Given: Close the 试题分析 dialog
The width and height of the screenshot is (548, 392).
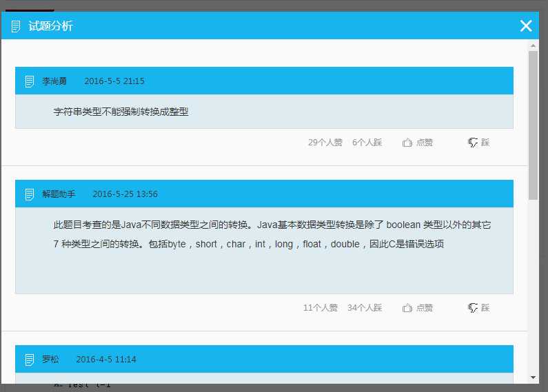Looking at the screenshot, I should [526, 26].
